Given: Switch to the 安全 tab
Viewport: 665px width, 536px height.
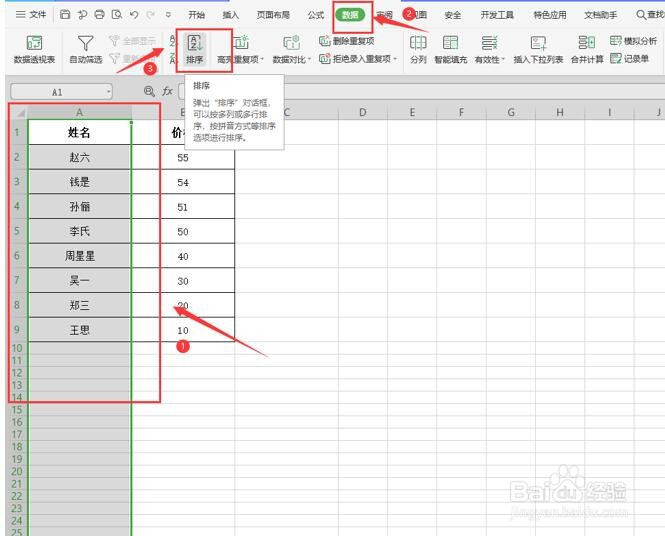Looking at the screenshot, I should pyautogui.click(x=453, y=15).
